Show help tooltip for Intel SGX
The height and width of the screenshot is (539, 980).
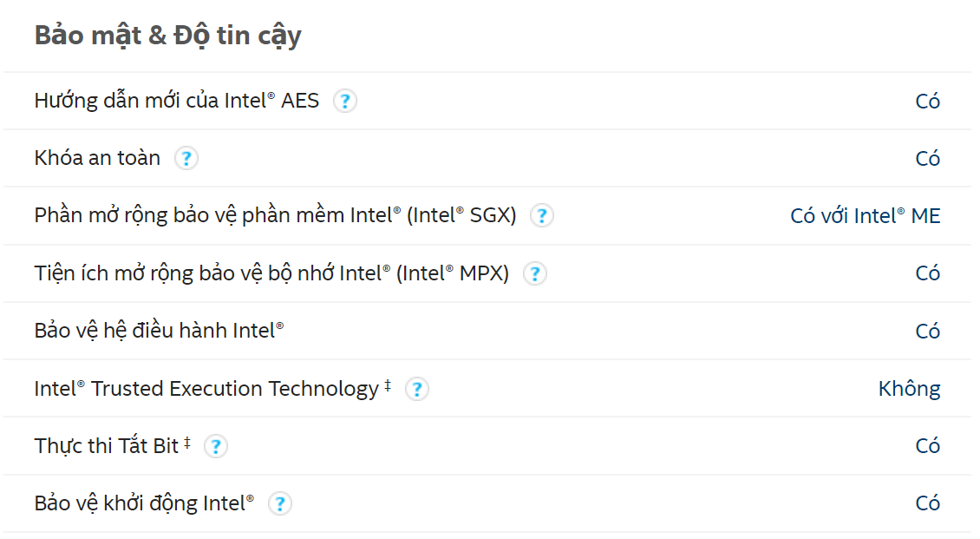pos(542,216)
